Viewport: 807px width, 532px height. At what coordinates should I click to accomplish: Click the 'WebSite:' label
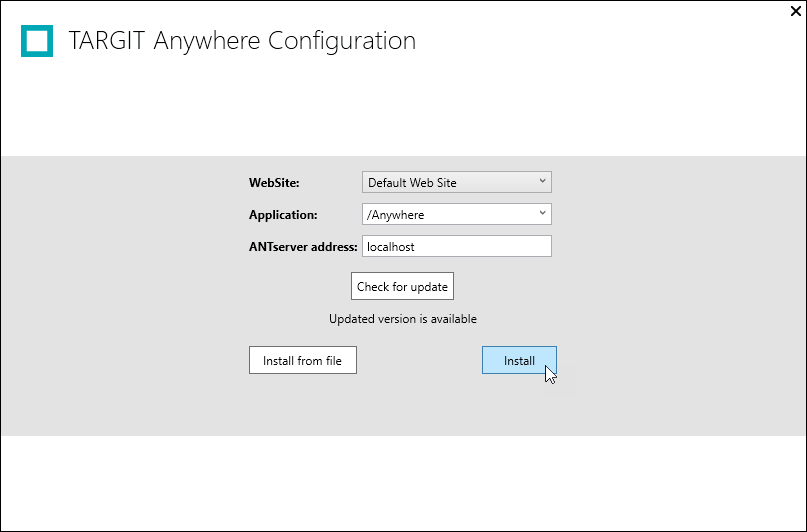tap(274, 183)
